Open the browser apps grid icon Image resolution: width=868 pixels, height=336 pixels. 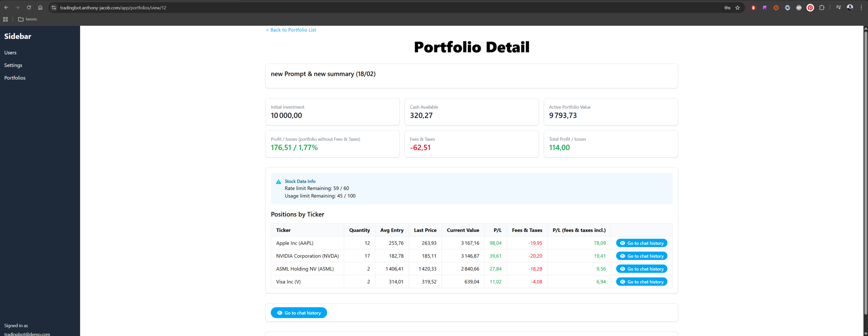tap(5, 19)
